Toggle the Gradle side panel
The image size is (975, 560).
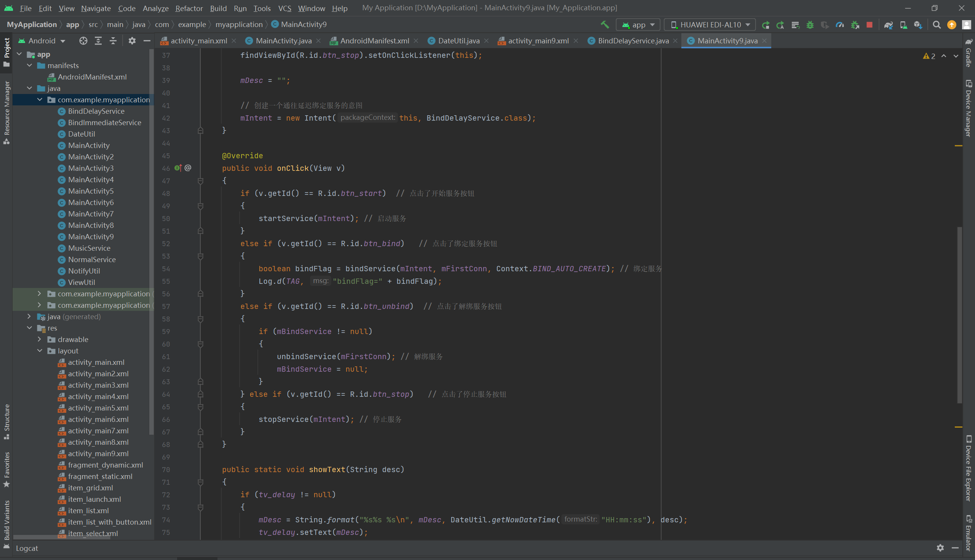pyautogui.click(x=969, y=53)
